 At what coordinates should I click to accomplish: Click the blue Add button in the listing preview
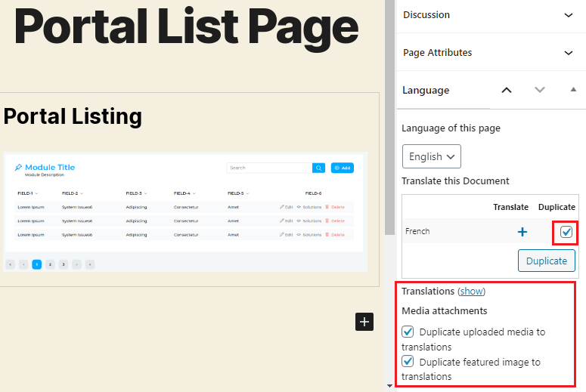343,168
